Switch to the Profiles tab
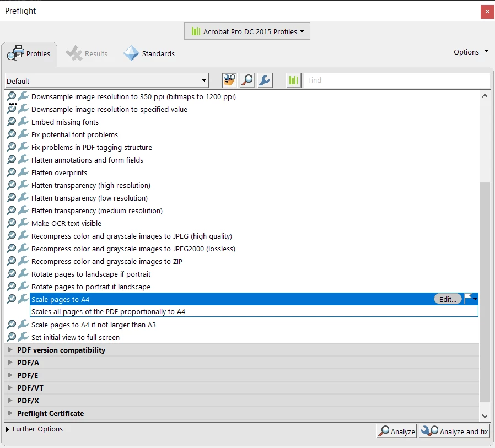 (x=29, y=54)
